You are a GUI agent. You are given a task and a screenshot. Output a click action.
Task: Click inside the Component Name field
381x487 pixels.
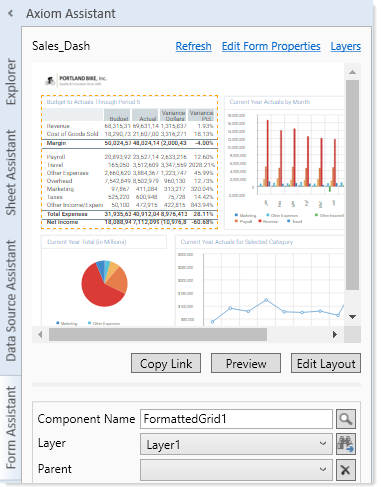point(236,419)
